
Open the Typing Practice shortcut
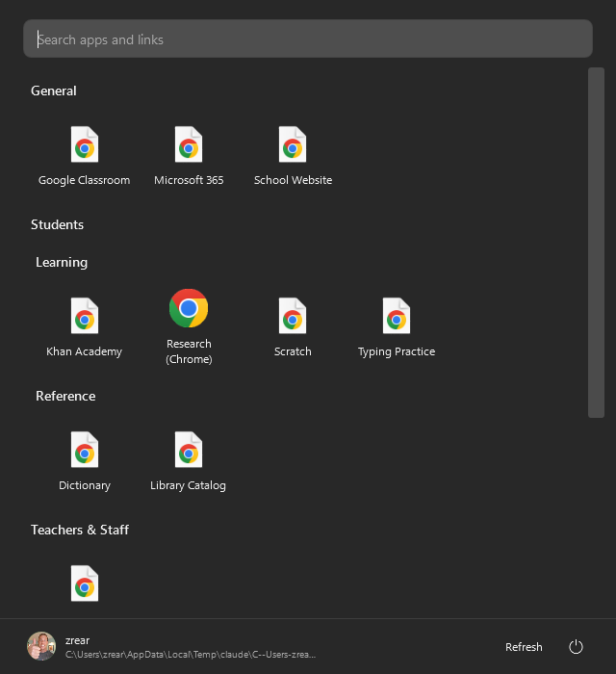(x=397, y=327)
